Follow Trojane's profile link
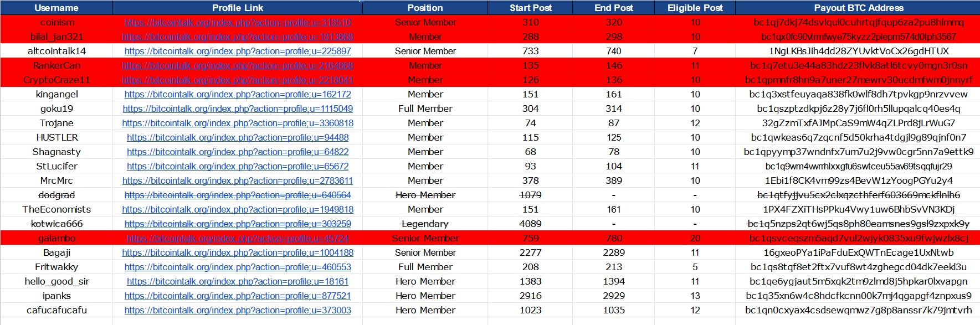 238,123
